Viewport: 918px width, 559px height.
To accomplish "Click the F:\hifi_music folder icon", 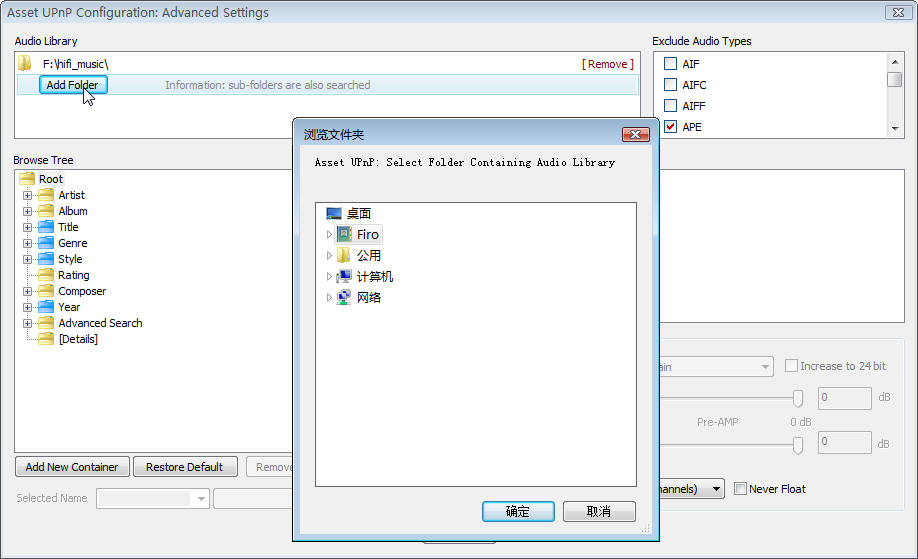I will pos(25,63).
